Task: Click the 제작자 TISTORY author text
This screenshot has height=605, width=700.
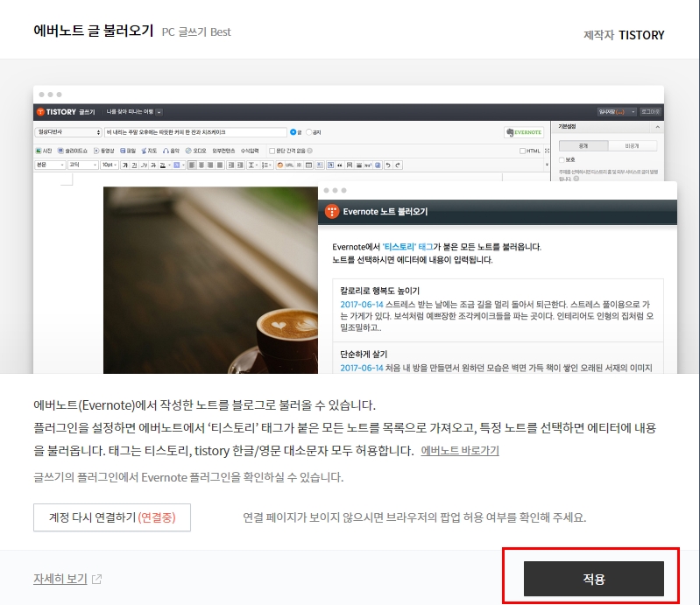Action: tap(624, 35)
